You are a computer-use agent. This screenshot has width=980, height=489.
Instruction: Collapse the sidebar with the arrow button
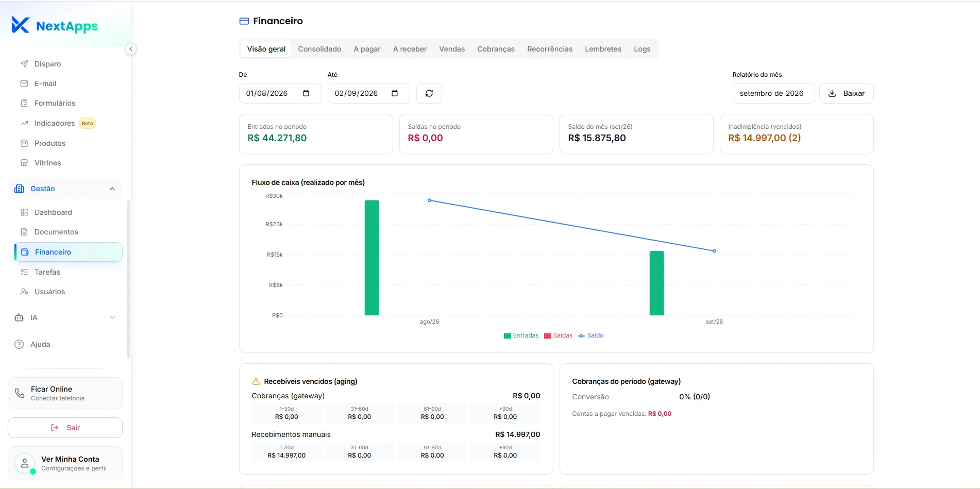tap(131, 49)
